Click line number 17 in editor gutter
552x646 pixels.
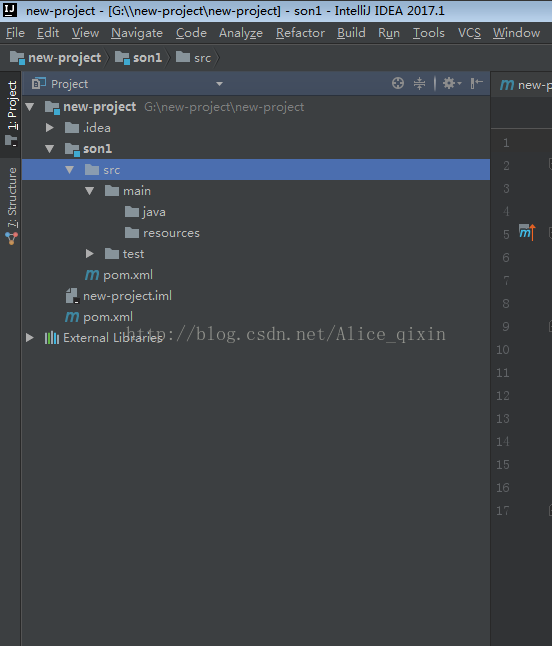tap(503, 511)
